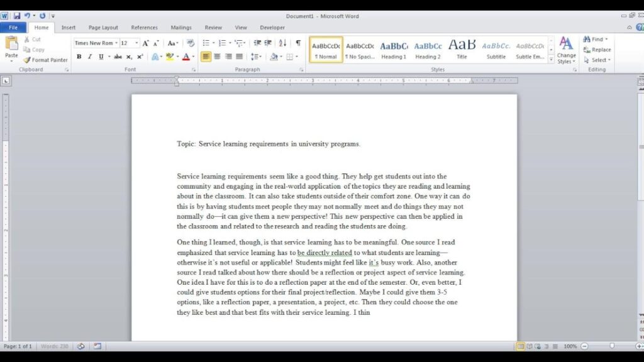Screen dimensions: 644x362
Task: Activate the Format Painter
Action: click(x=45, y=60)
